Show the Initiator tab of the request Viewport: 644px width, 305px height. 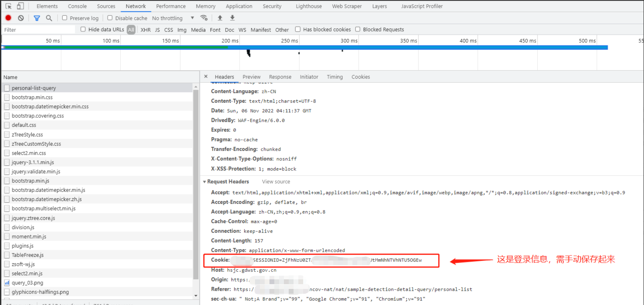(x=309, y=77)
